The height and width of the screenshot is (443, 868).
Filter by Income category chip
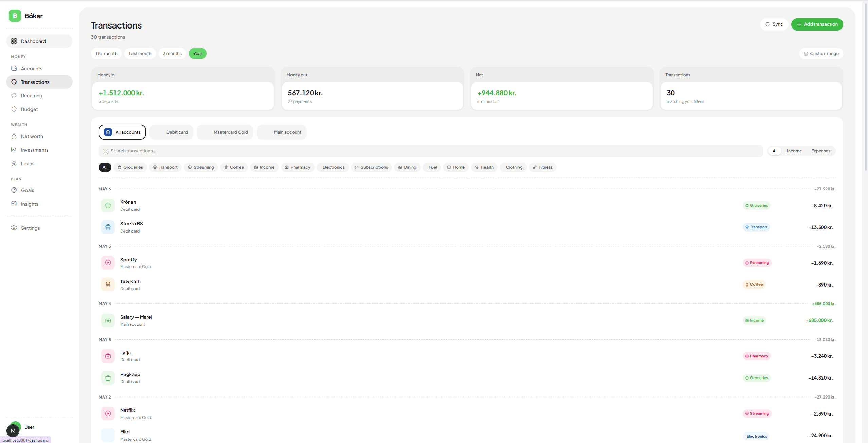[x=264, y=167]
